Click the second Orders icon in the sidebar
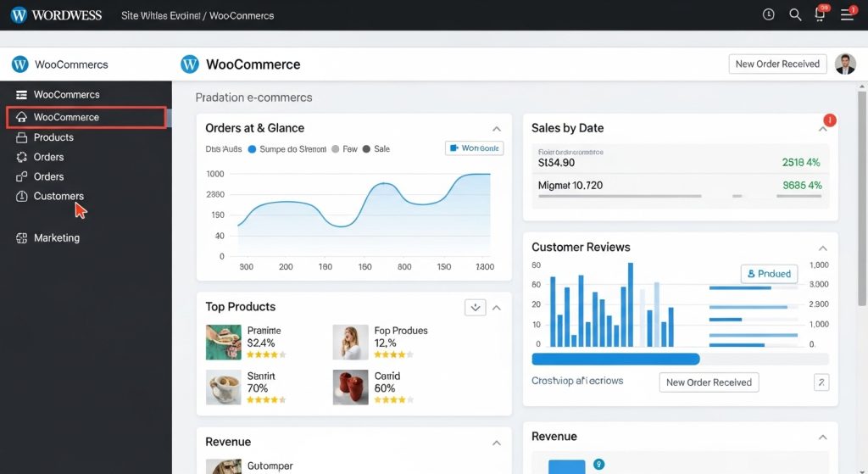Screen dimensions: 868x474 (x=21, y=176)
